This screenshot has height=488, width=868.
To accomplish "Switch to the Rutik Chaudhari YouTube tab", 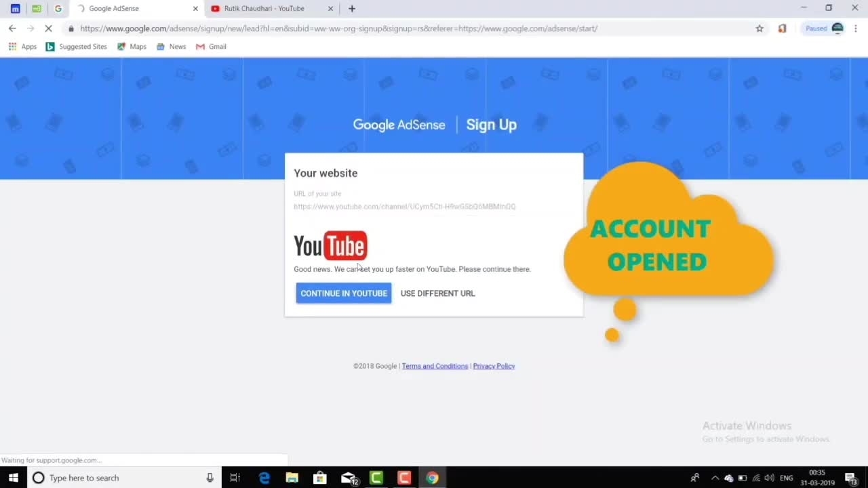I will (264, 9).
